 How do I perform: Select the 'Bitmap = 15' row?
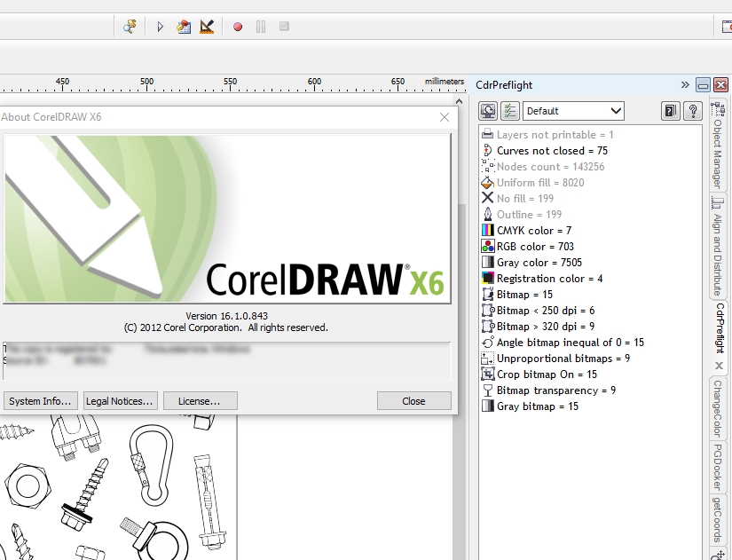point(590,295)
